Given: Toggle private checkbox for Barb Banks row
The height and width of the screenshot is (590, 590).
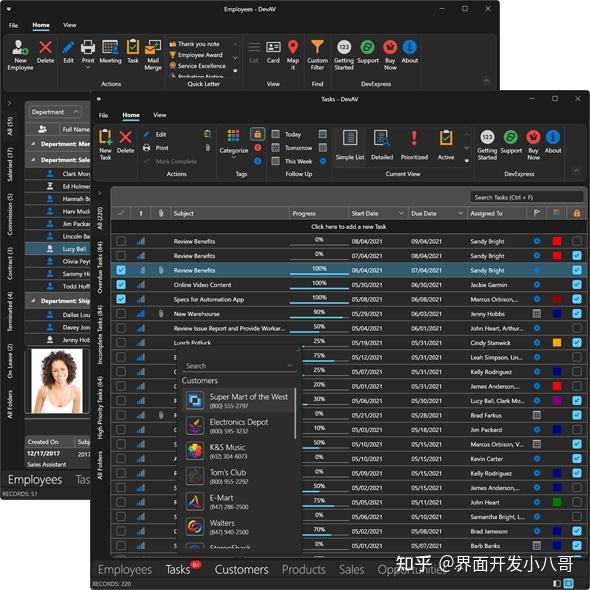Looking at the screenshot, I should (576, 545).
